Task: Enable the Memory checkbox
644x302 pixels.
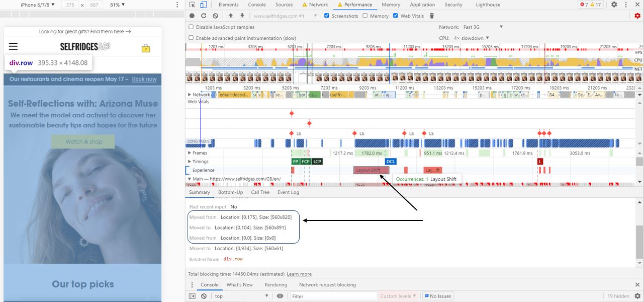Action: (365, 16)
